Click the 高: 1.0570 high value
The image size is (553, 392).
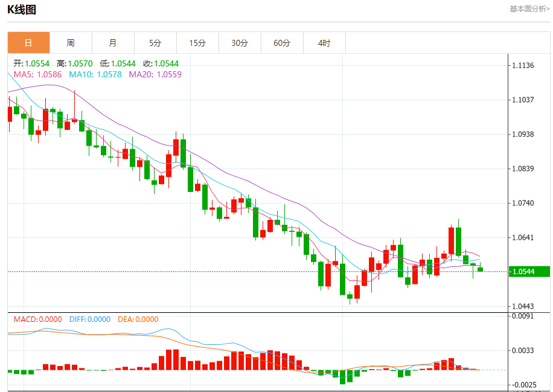(x=75, y=63)
